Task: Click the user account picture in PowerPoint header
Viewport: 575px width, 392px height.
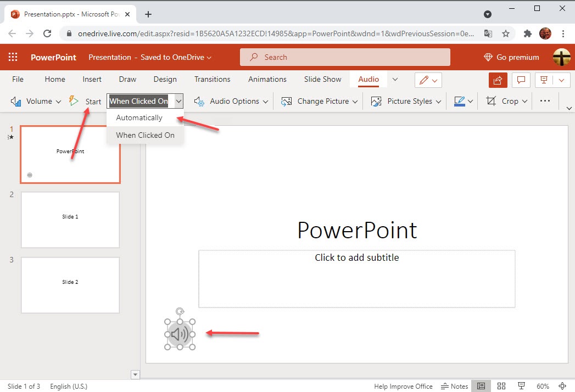Action: coord(561,57)
